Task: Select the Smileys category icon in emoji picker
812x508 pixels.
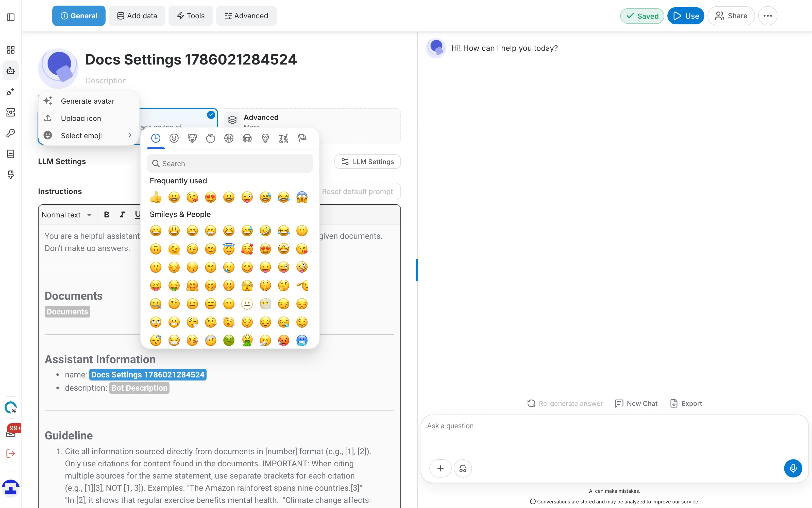Action: point(174,138)
